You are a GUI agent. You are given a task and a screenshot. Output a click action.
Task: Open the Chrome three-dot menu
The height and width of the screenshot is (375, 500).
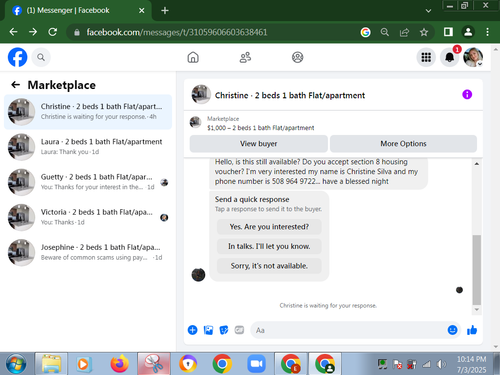point(487,32)
